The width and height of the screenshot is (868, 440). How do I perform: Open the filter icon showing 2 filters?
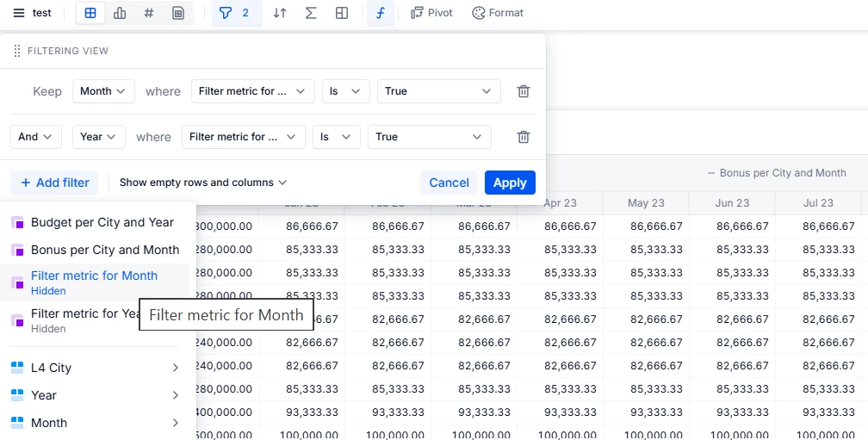[x=236, y=13]
